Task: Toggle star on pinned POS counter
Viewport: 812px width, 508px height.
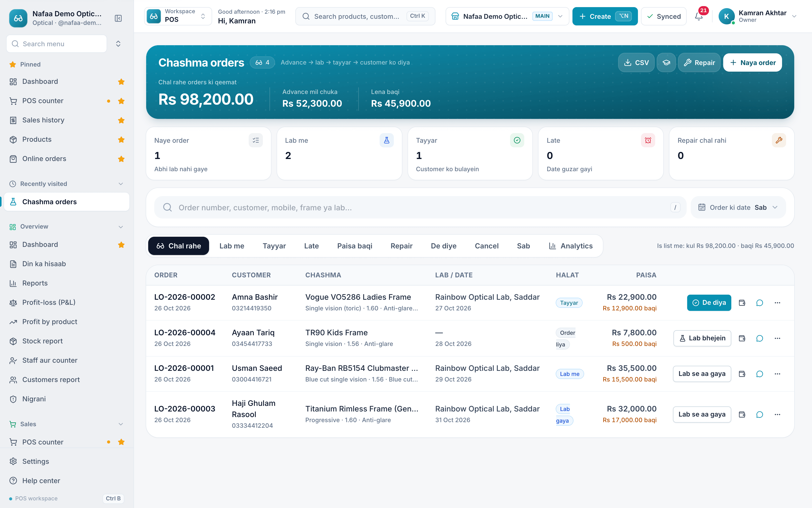Action: pos(121,101)
